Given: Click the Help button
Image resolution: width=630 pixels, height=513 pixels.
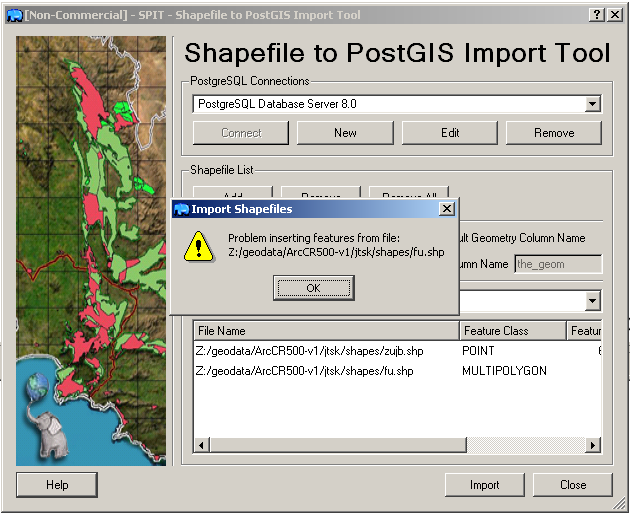Looking at the screenshot, I should pos(57,485).
